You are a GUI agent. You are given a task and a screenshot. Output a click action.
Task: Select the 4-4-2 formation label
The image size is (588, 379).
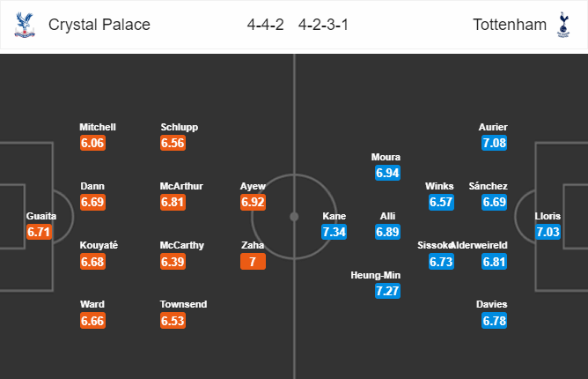[265, 25]
